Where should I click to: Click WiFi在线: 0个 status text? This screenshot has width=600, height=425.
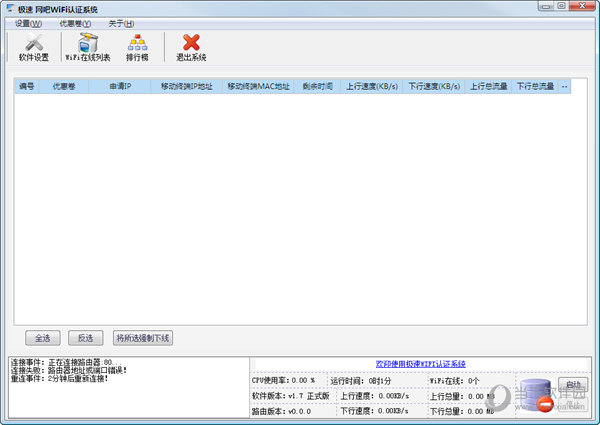coord(454,381)
